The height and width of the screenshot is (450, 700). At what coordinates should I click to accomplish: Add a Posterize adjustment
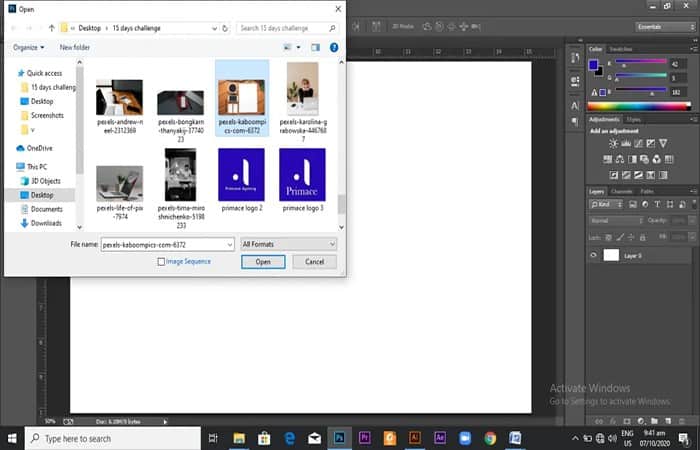point(626,175)
